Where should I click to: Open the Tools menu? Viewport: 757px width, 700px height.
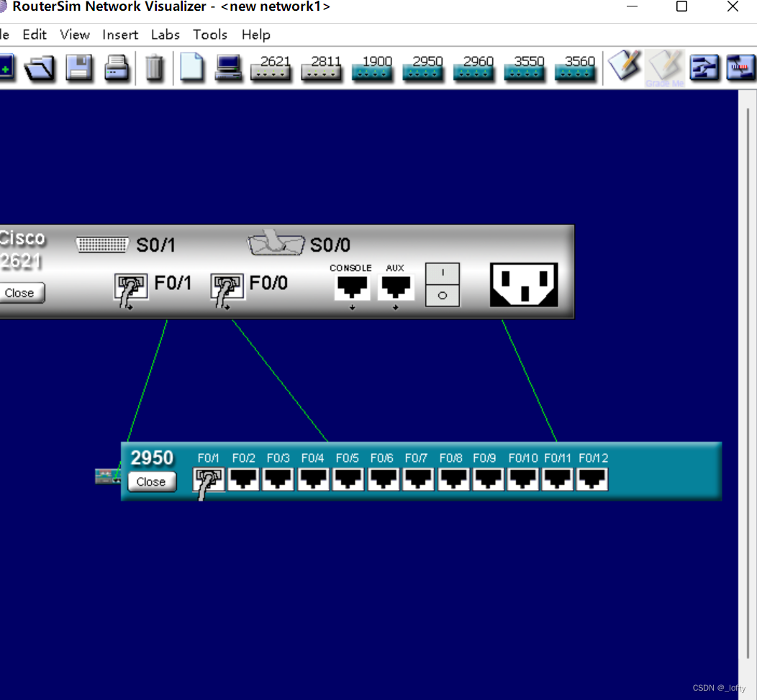(x=210, y=35)
